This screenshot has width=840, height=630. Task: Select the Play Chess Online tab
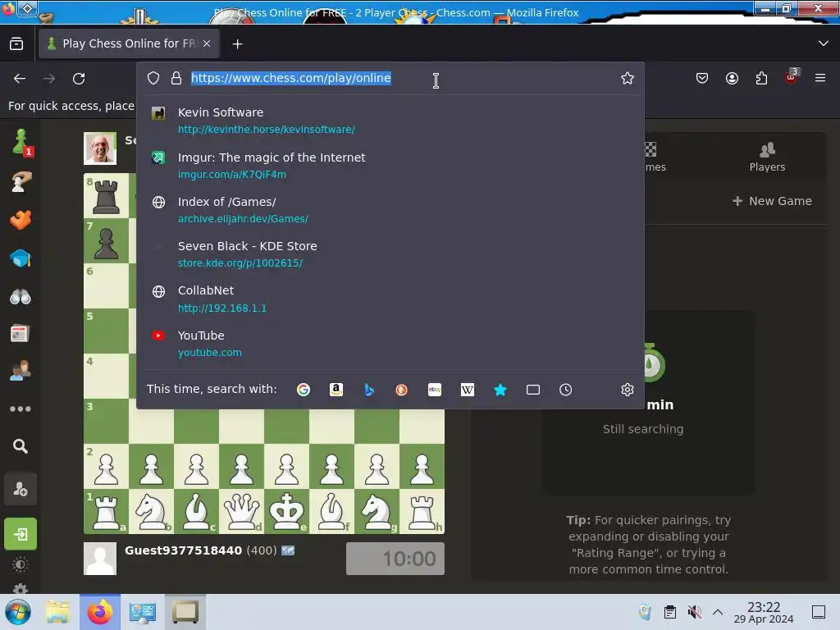pyautogui.click(x=129, y=44)
